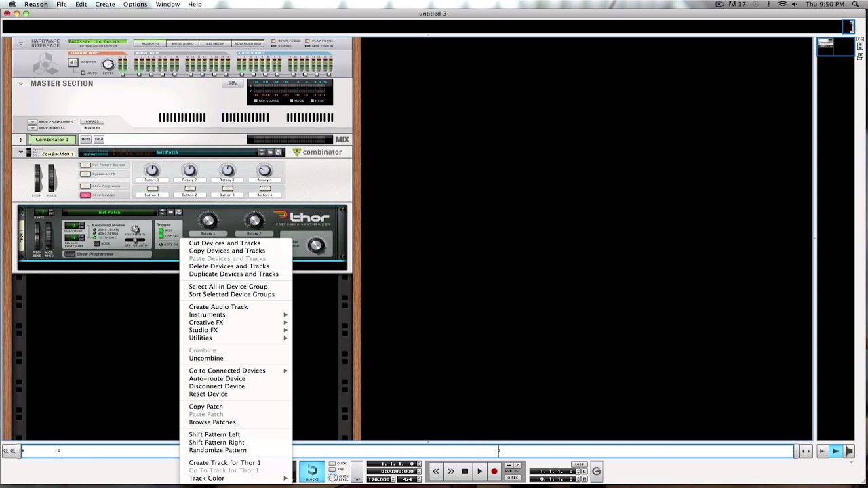Click Combinator save patch disk icon
The height and width of the screenshot is (488, 868).
point(278,152)
